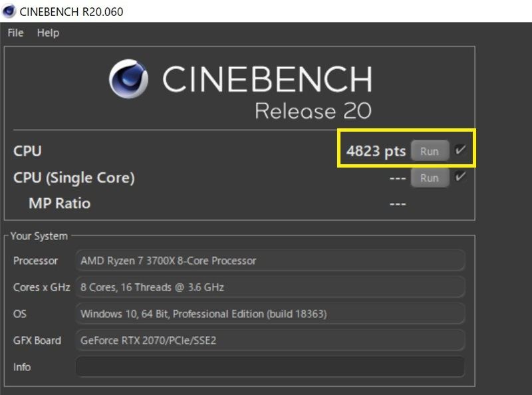The width and height of the screenshot is (532, 395).
Task: Click the Your System group heading
Action: 39,236
